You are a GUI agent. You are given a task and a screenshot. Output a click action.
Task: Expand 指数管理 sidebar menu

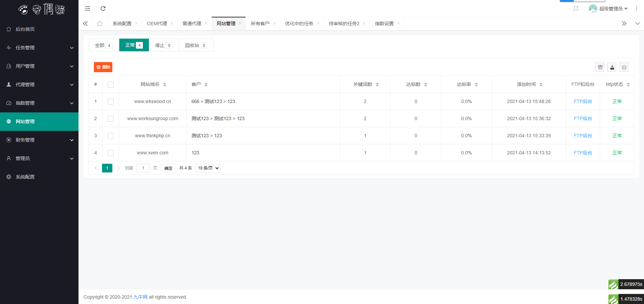(x=39, y=103)
